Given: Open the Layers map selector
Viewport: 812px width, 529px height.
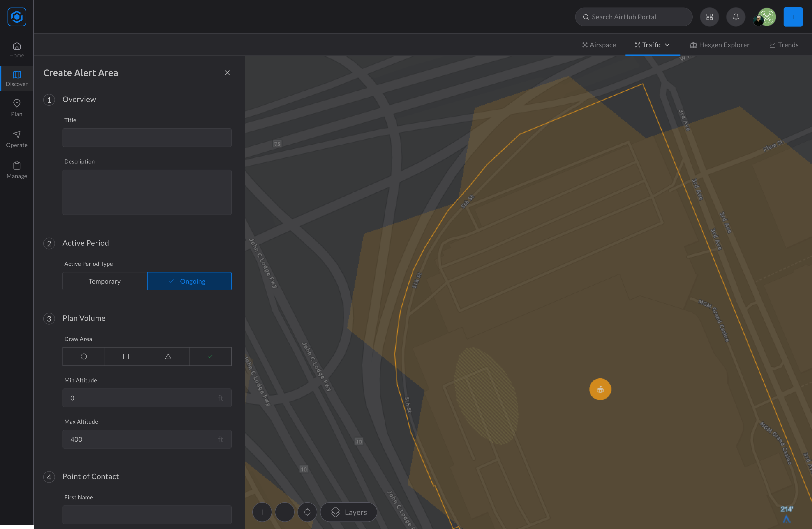Looking at the screenshot, I should (x=348, y=512).
